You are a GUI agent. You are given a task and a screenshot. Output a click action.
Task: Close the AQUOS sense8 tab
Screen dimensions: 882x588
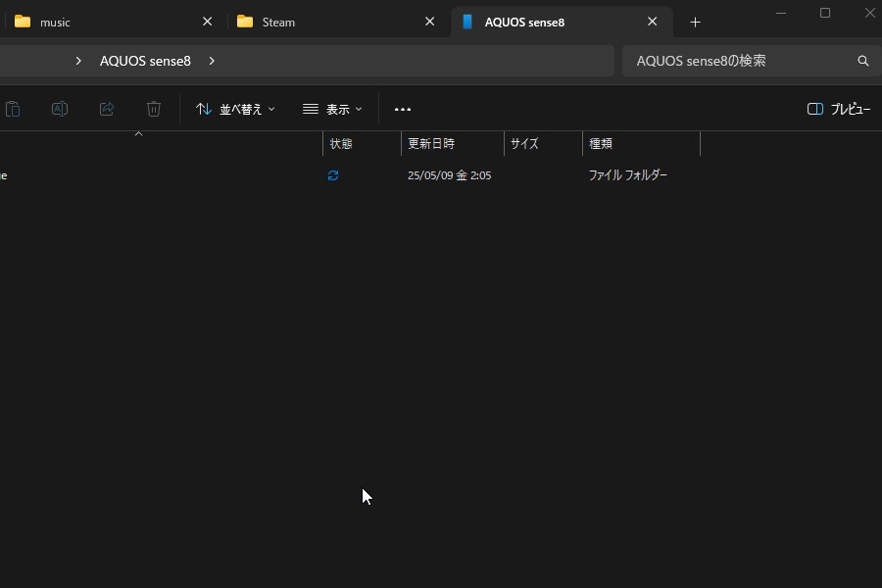coord(652,22)
